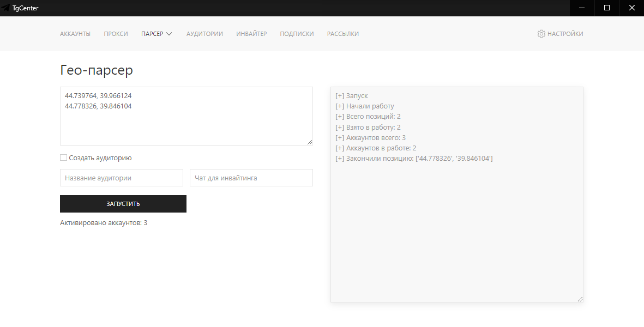This screenshot has width=644, height=327.
Task: Open Настройки settings link
Action: [565, 34]
